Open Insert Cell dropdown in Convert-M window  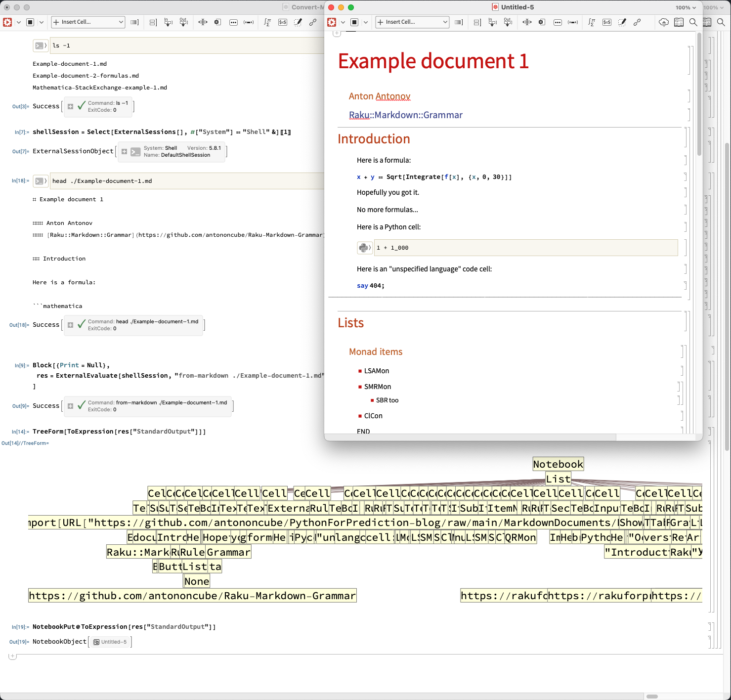[x=88, y=22]
